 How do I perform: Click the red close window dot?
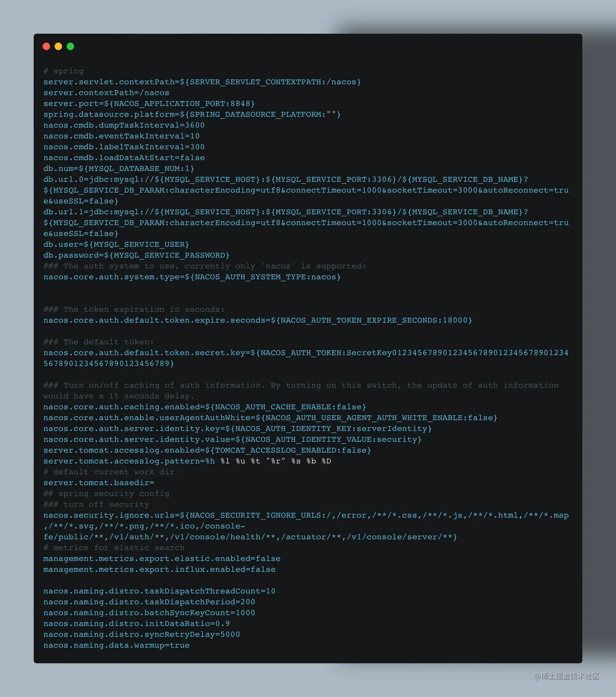pyautogui.click(x=46, y=46)
